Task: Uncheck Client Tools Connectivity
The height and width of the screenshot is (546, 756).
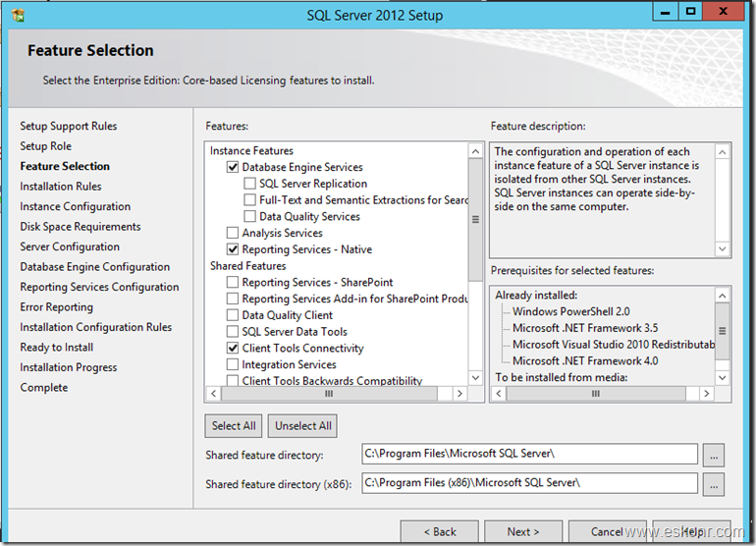Action: [x=233, y=348]
